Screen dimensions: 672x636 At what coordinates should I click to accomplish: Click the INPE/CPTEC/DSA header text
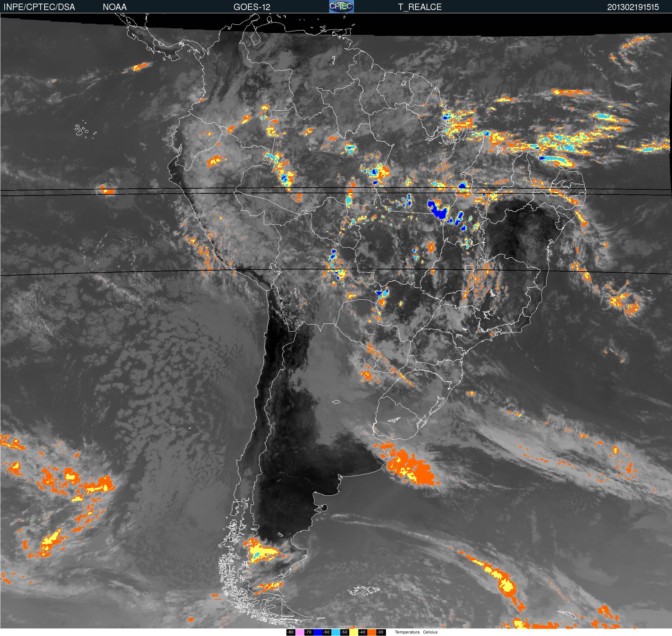click(x=39, y=7)
